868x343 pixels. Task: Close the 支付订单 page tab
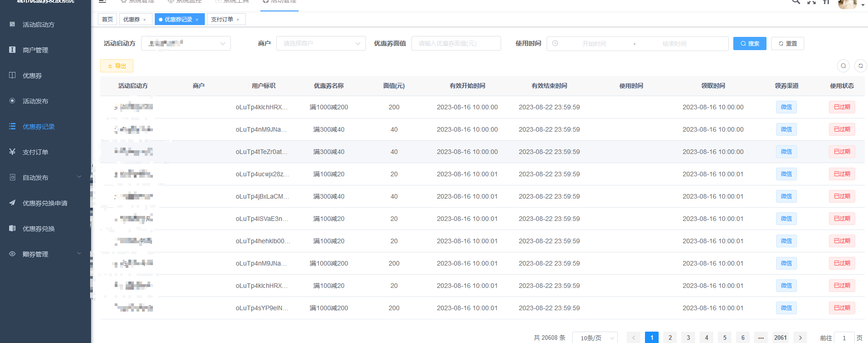pyautogui.click(x=238, y=20)
